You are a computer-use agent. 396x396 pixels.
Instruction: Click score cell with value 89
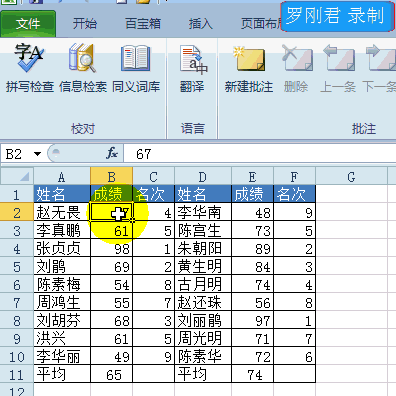pos(253,248)
